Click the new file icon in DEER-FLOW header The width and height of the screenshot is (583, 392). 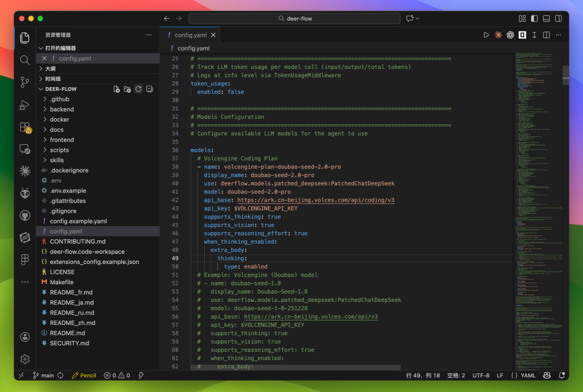[x=117, y=89]
